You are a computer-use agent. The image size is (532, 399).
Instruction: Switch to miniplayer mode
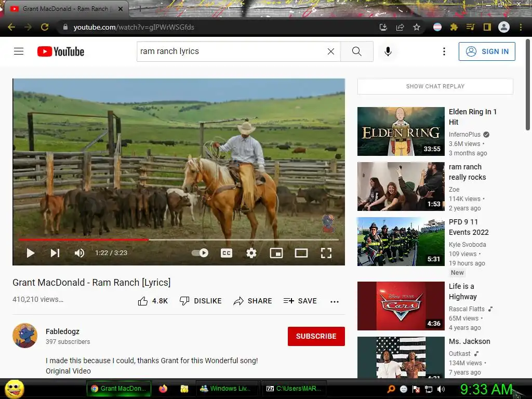click(276, 253)
